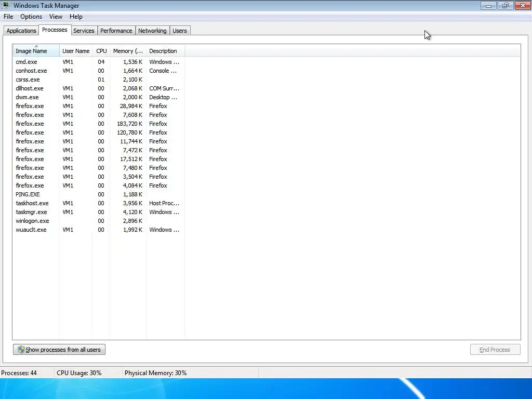Restore down the Task Manager window
Viewport: 532px width, 399px height.
pyautogui.click(x=506, y=5)
